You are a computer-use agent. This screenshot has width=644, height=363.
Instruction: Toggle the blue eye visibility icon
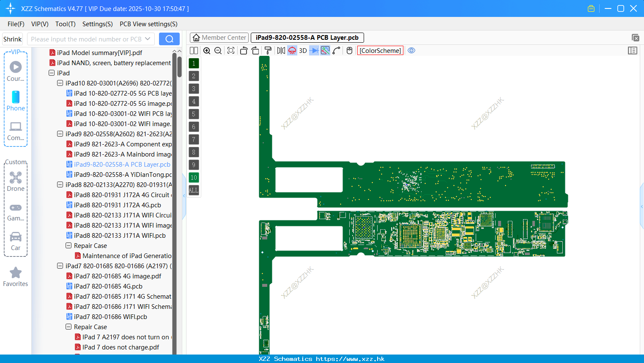coord(411,50)
